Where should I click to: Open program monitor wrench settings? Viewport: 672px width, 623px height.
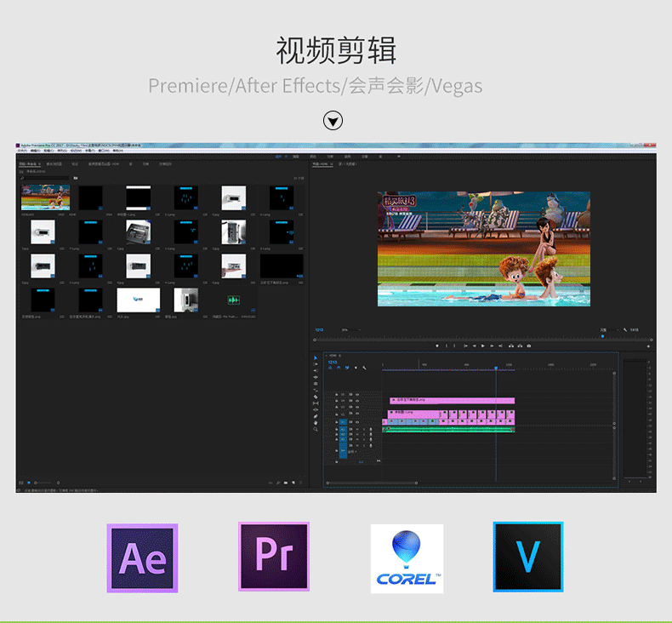tap(625, 329)
